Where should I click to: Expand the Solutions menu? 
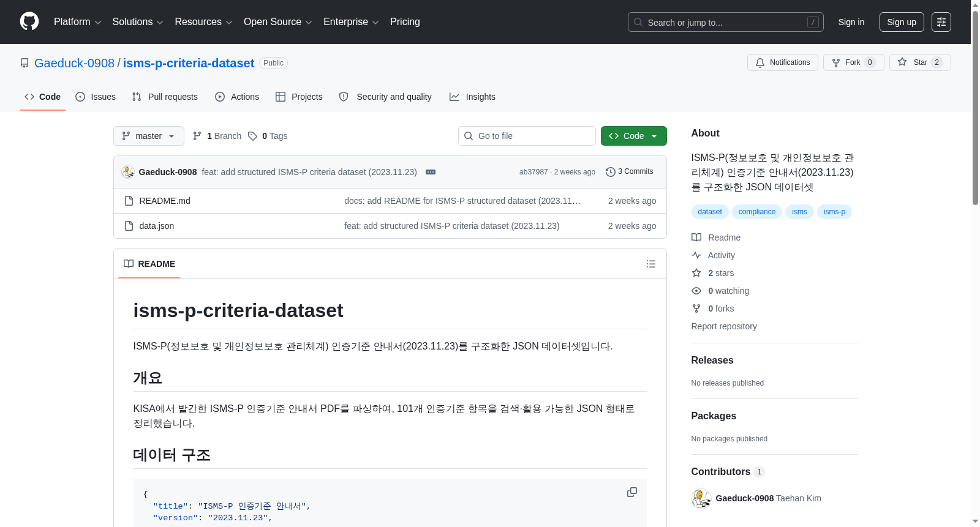point(138,22)
